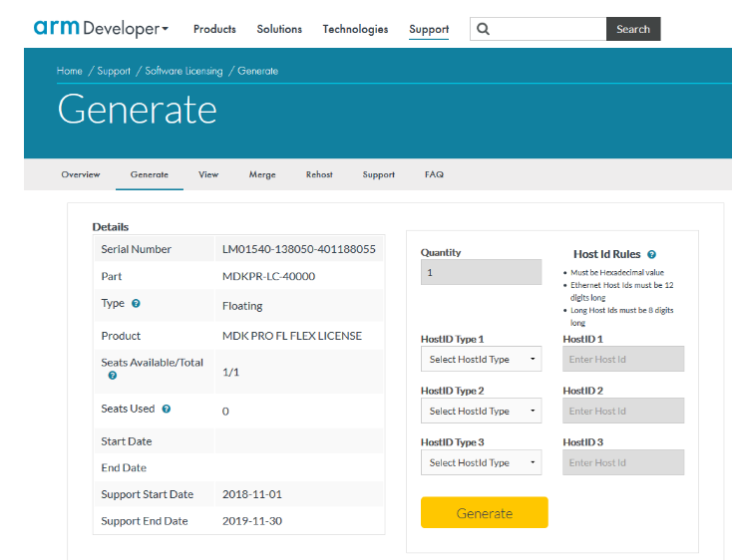Go to Software Licensing breadcrumb link
Screen dimensions: 732x560
tap(183, 71)
